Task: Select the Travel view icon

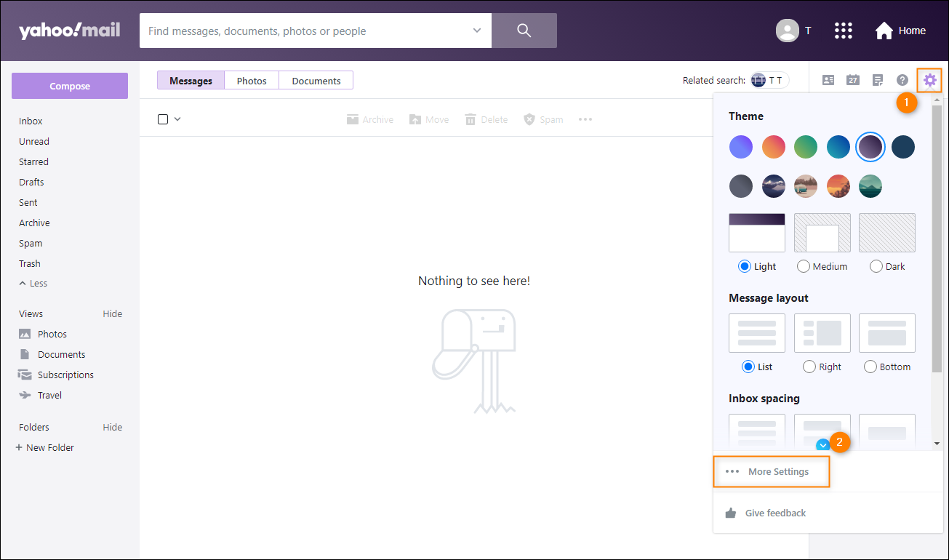Action: (x=25, y=395)
